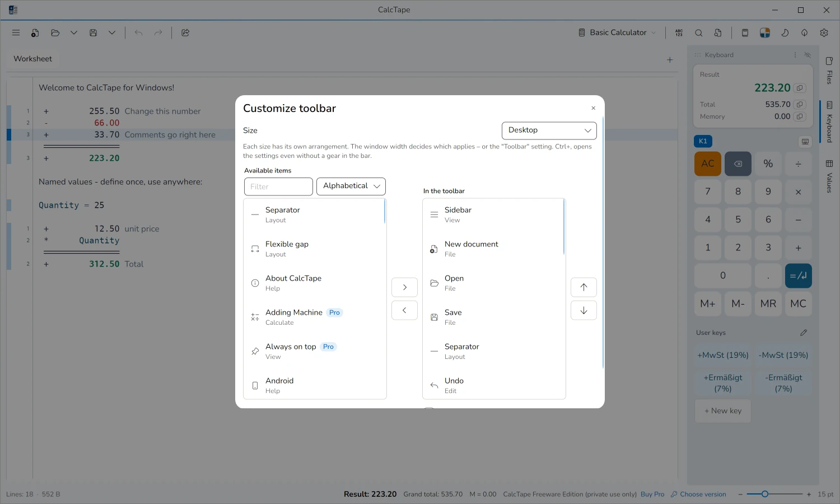Open the Keyboard panel three-dot menu
Viewport: 840px width, 504px height.
tap(795, 55)
